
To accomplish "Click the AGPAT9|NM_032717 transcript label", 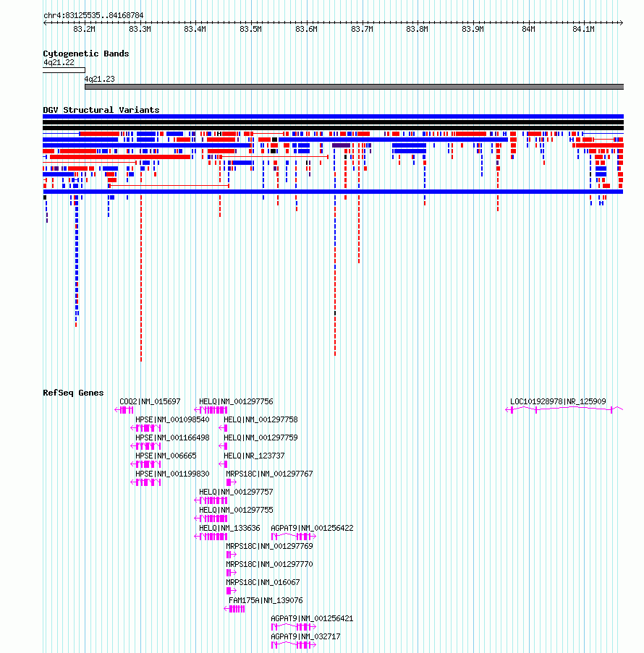I will (x=305, y=637).
